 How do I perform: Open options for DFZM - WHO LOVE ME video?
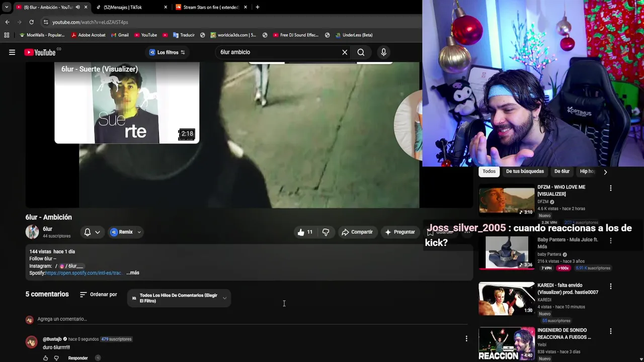(x=611, y=188)
